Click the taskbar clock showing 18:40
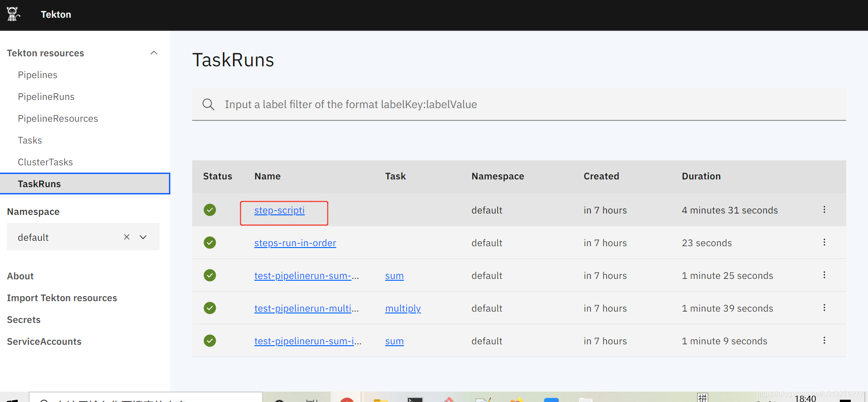Image resolution: width=868 pixels, height=402 pixels. 805,398
